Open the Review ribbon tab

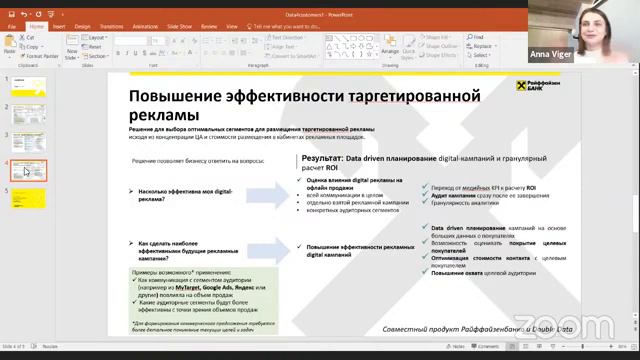(x=209, y=27)
